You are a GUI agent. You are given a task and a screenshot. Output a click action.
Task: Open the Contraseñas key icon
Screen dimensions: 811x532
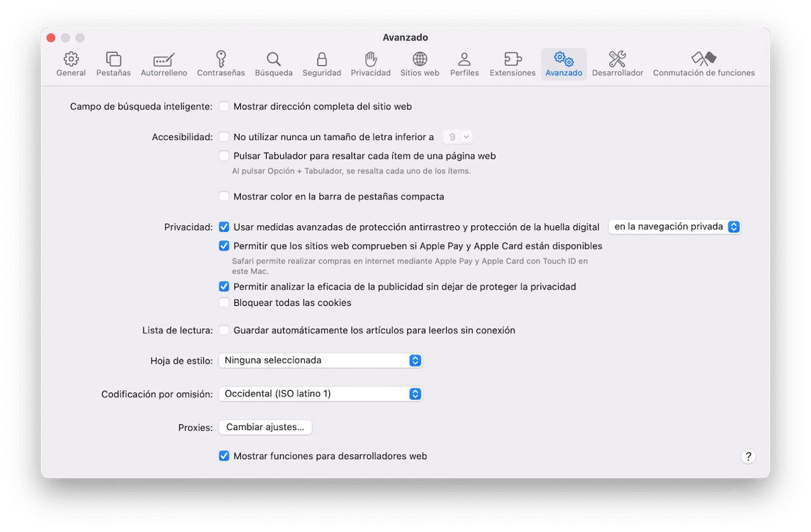tap(221, 59)
